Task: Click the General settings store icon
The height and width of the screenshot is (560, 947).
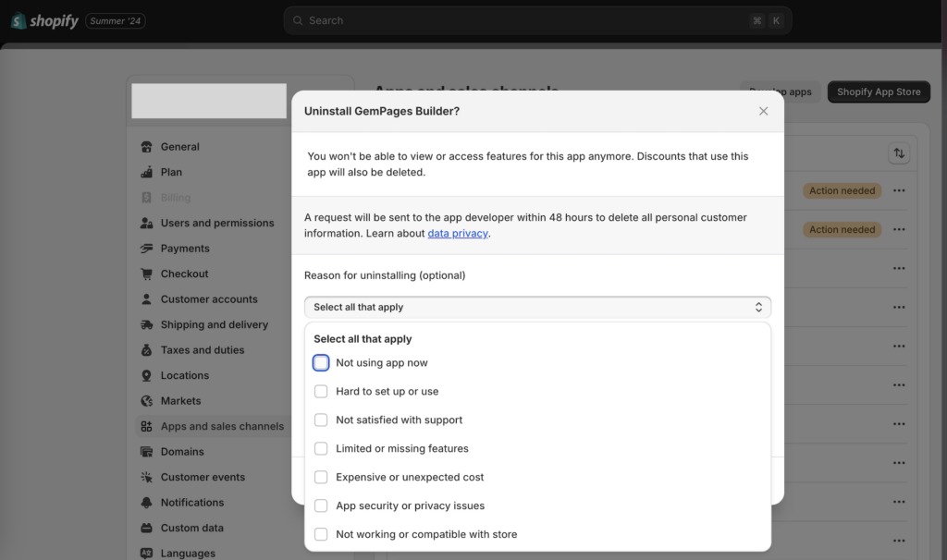Action: pos(146,147)
